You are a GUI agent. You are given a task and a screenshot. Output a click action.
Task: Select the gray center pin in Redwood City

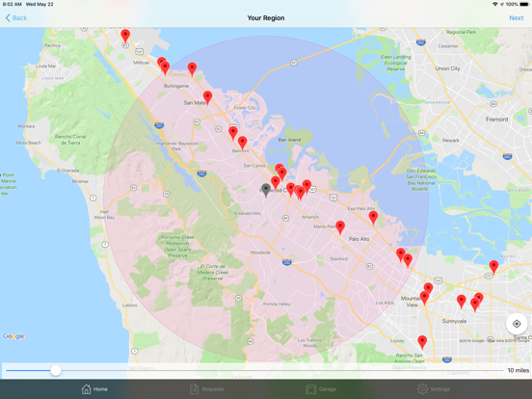266,190
